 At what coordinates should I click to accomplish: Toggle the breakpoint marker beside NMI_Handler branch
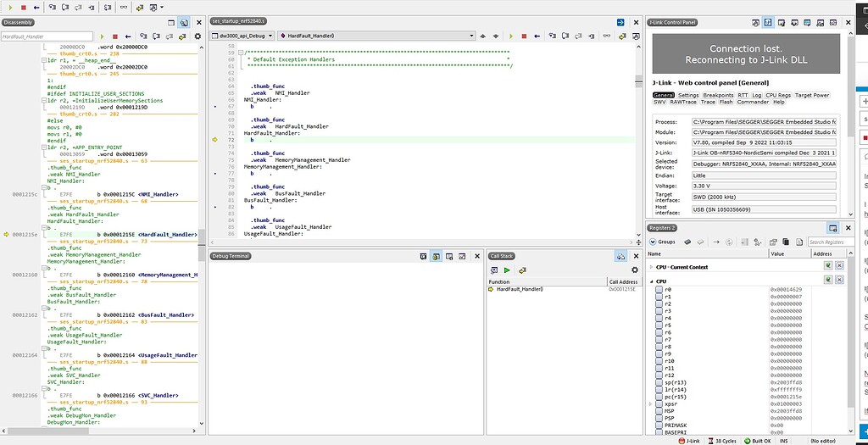click(215, 107)
